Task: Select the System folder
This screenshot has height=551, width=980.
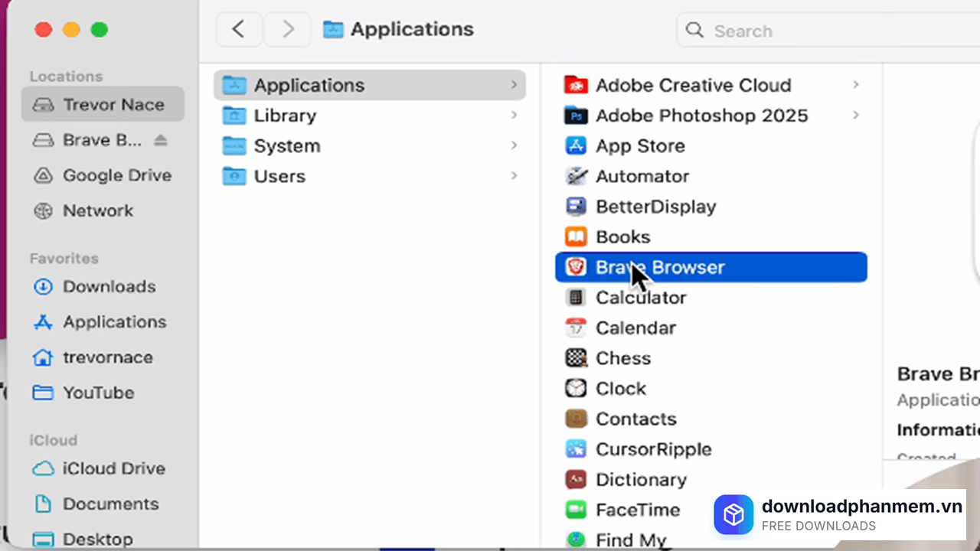Action: click(x=287, y=145)
